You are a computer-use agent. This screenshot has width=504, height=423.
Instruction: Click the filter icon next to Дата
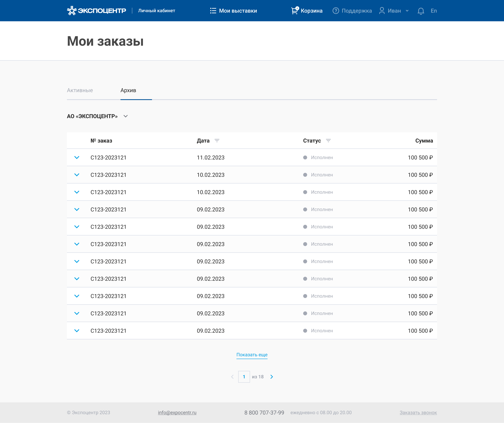(x=217, y=141)
